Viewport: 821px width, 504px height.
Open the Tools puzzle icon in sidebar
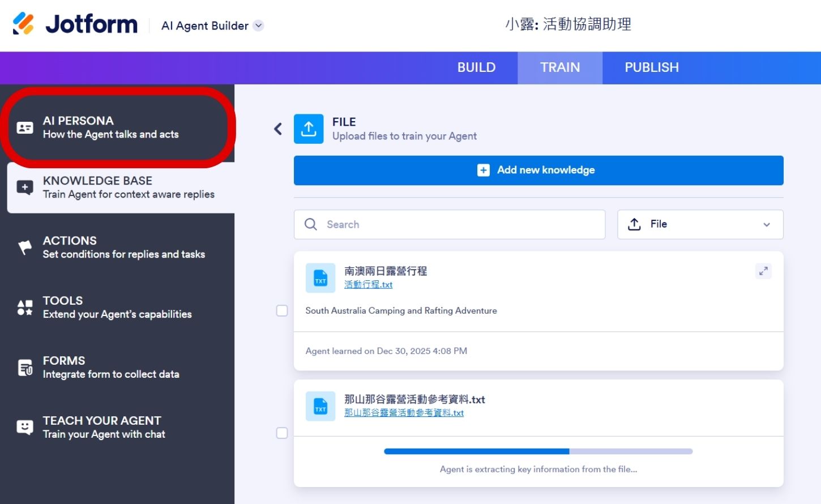click(25, 307)
